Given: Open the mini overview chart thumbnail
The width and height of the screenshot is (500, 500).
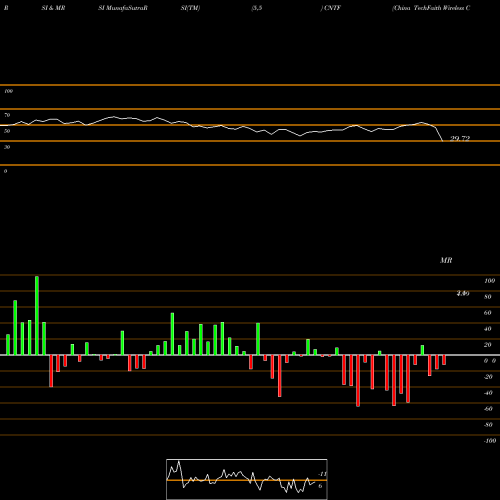Looking at the screenshot, I should click(x=247, y=479).
